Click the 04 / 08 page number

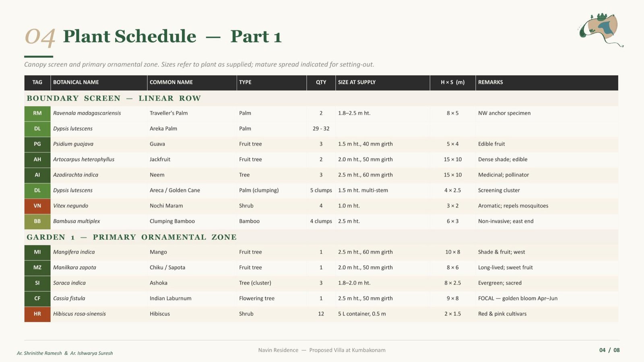pyautogui.click(x=609, y=350)
